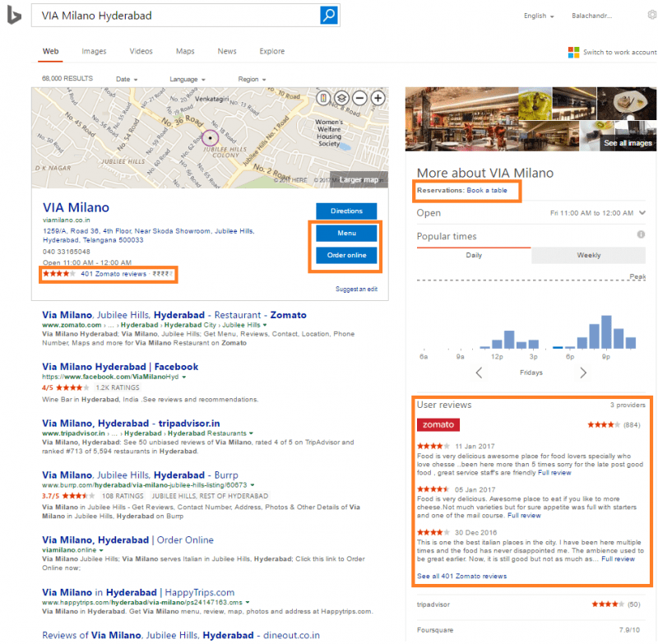Image resolution: width=658 pixels, height=644 pixels.
Task: Click the Foursquare reviews provider row
Action: click(529, 630)
